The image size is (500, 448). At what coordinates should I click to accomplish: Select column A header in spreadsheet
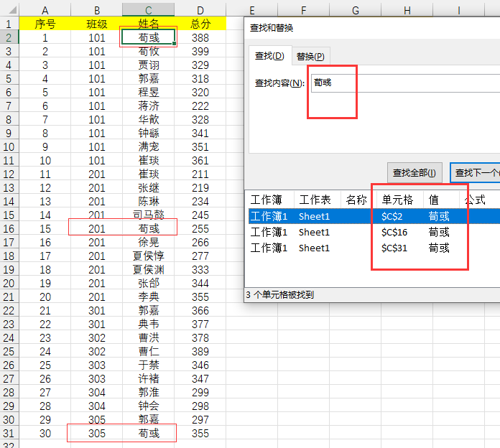pyautogui.click(x=45, y=9)
